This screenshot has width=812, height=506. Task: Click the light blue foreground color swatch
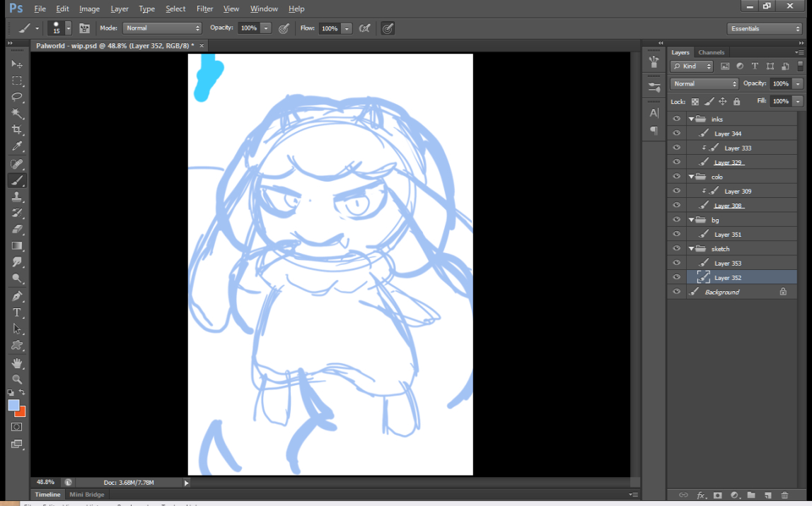[13, 405]
